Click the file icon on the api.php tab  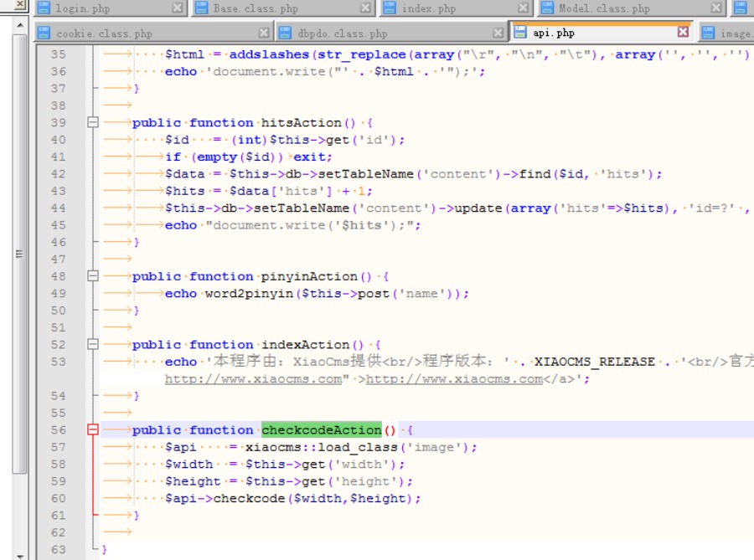point(519,32)
